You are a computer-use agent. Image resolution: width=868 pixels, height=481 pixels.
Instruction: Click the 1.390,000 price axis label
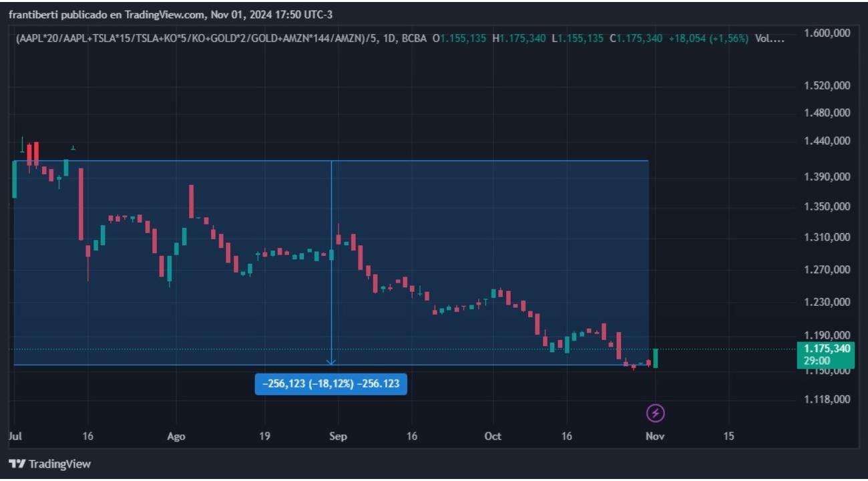pos(828,177)
